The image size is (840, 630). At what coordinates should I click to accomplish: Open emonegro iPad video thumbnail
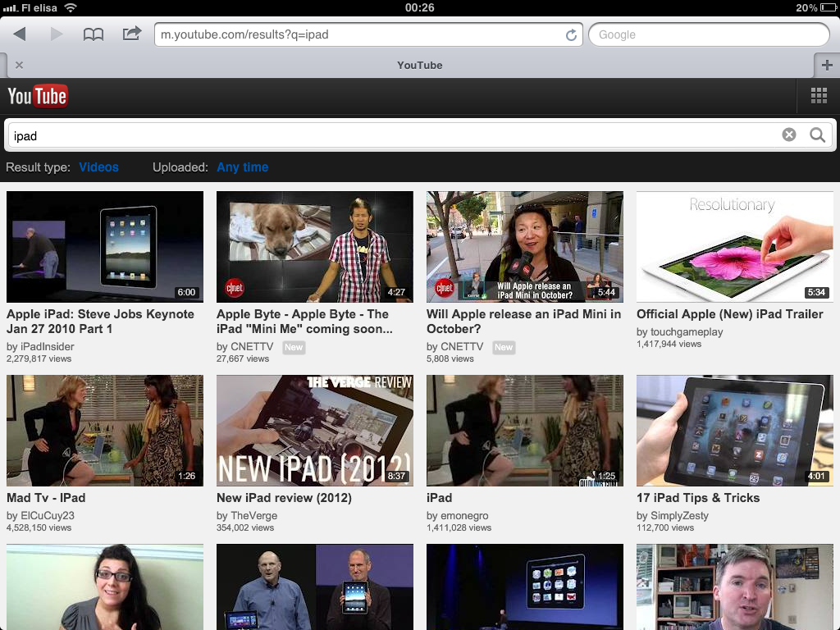[x=525, y=431]
